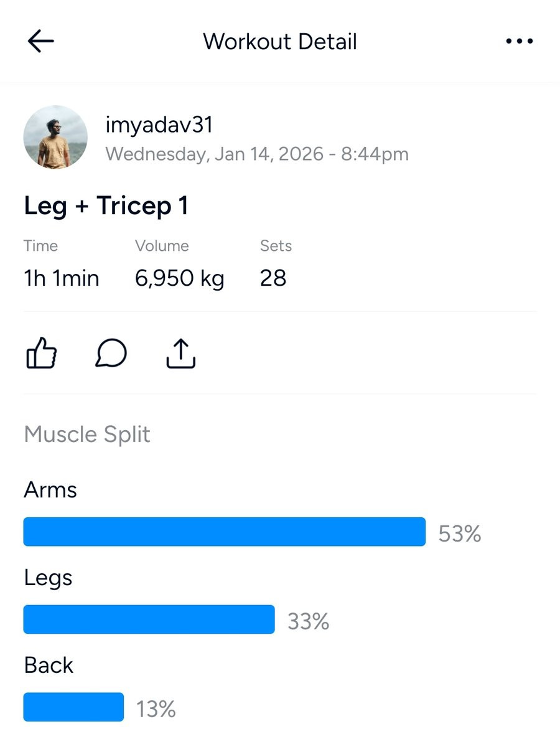Tap the Arms muscle label
This screenshot has height=747, width=560.
coord(50,490)
